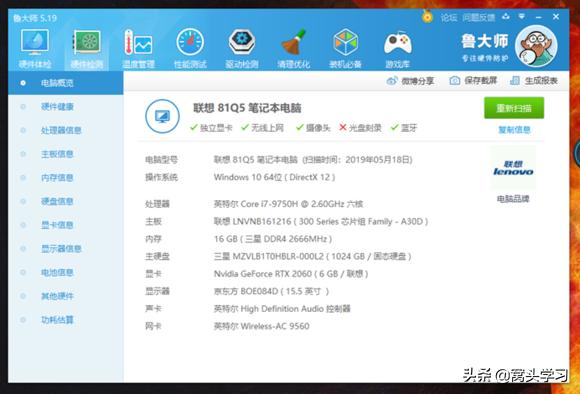Click the 16 GB DDR4 2666MHz memory value
The height and width of the screenshot is (394, 580).
coord(273,239)
